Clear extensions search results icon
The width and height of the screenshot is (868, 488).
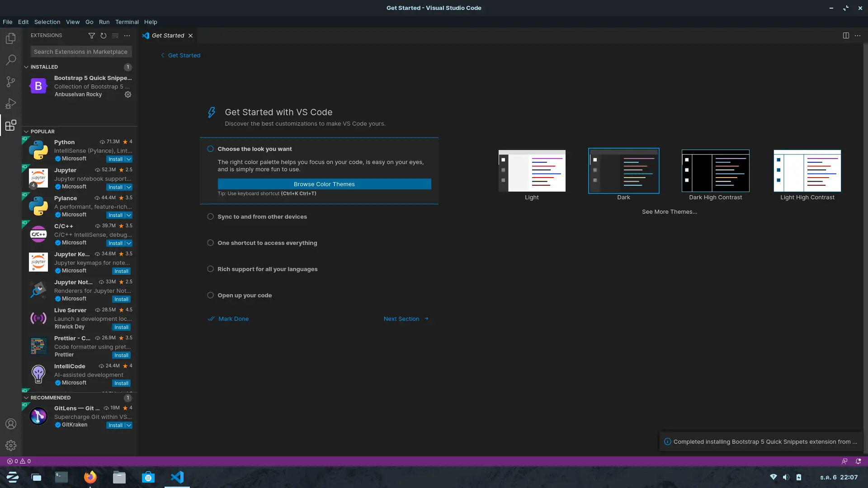[115, 35]
